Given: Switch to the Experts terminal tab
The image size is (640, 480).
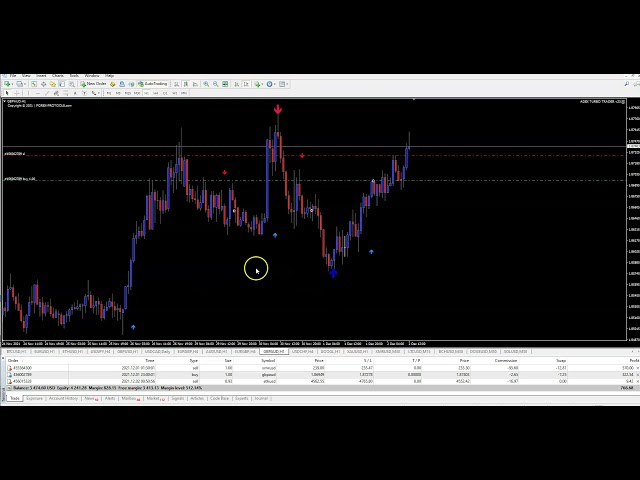Looking at the screenshot, I should point(241,398).
